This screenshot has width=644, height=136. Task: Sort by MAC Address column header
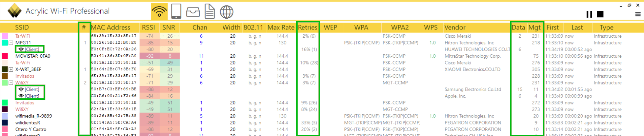pos(111,27)
